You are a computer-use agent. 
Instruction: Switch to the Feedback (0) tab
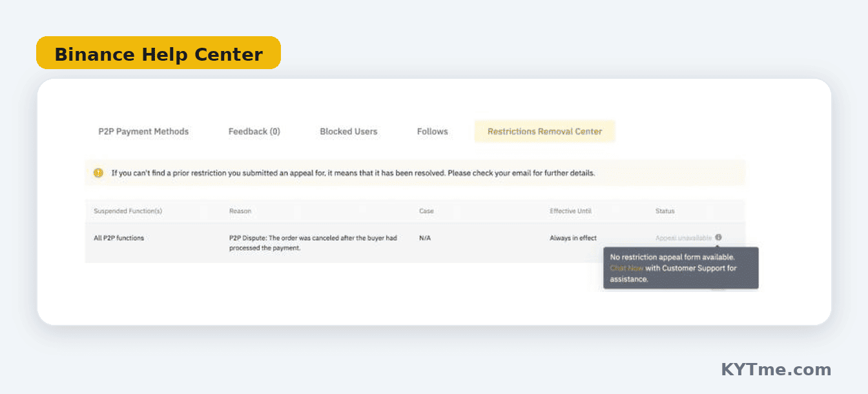coord(254,131)
